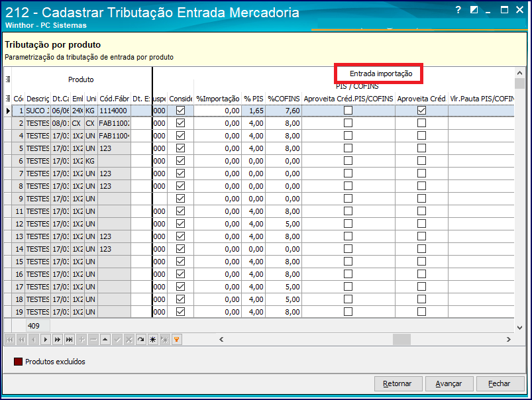Viewport: 532px width, 400px height.
Task: Click the Descrição column header
Action: (38, 99)
